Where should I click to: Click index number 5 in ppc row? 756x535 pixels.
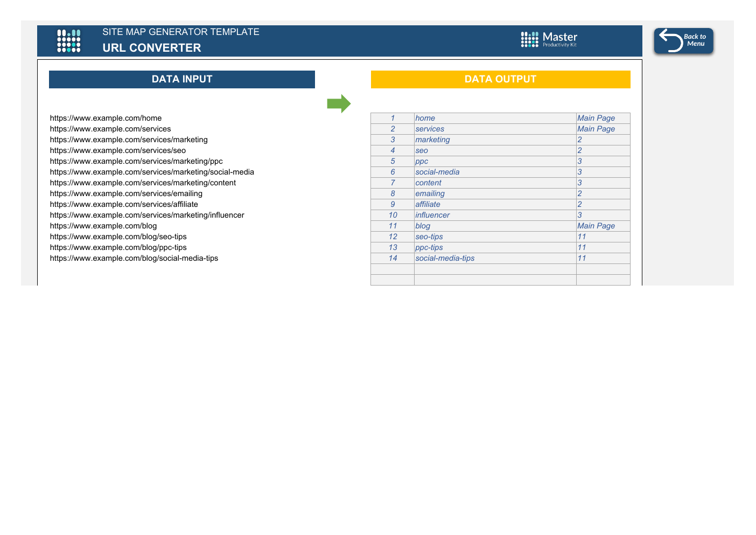pyautogui.click(x=393, y=161)
